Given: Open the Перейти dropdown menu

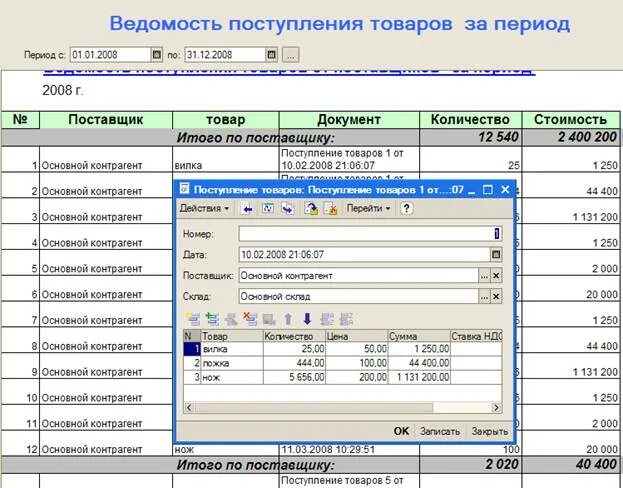Looking at the screenshot, I should click(x=368, y=208).
